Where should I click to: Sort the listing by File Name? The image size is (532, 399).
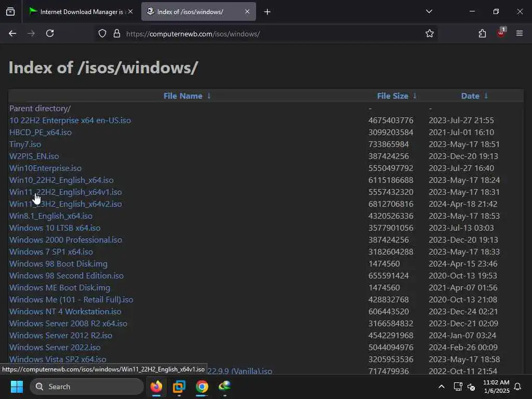point(183,96)
